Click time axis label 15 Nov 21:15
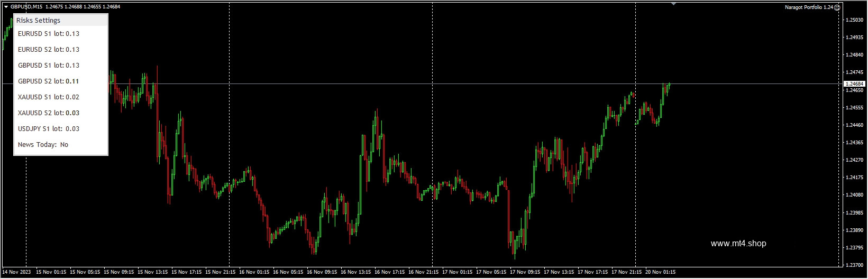The height and width of the screenshot is (279, 868). (221, 273)
